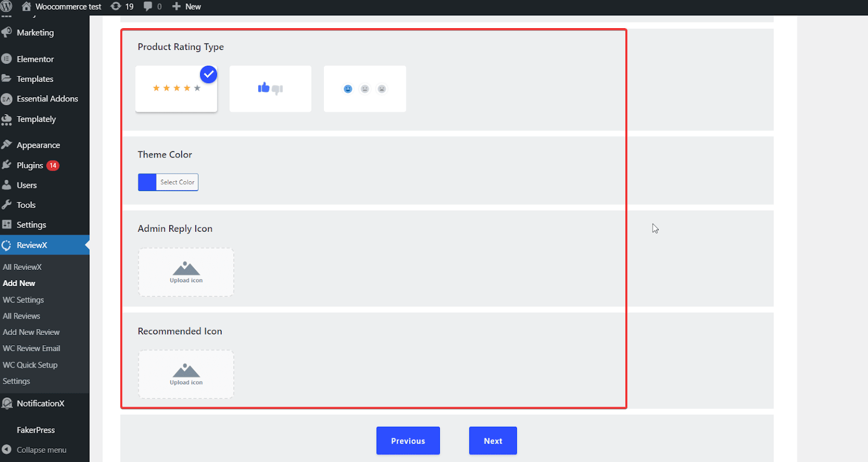868x462 pixels.
Task: Click the updates icon showing 19
Action: (122, 7)
